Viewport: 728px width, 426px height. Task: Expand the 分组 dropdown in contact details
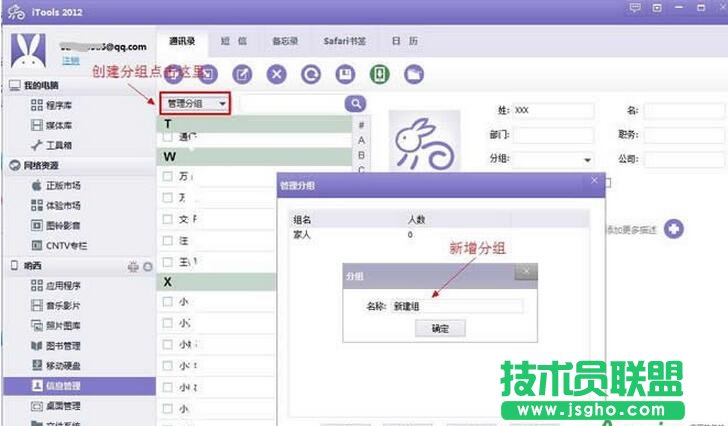point(585,160)
